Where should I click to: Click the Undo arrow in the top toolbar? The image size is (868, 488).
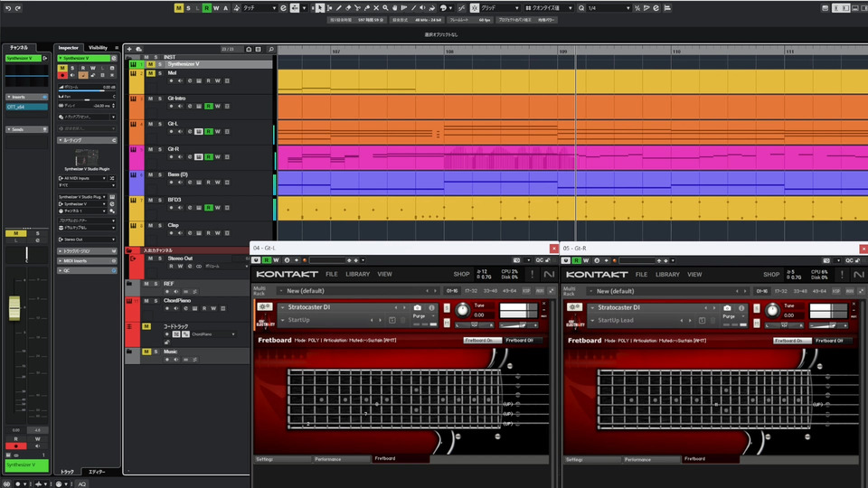(x=8, y=8)
